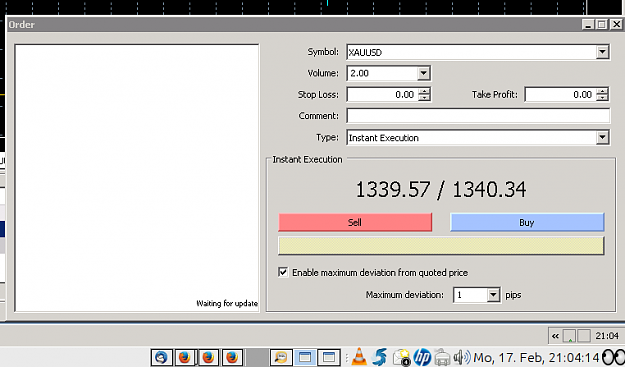
Task: Click the HP tray icon
Action: coord(423,357)
